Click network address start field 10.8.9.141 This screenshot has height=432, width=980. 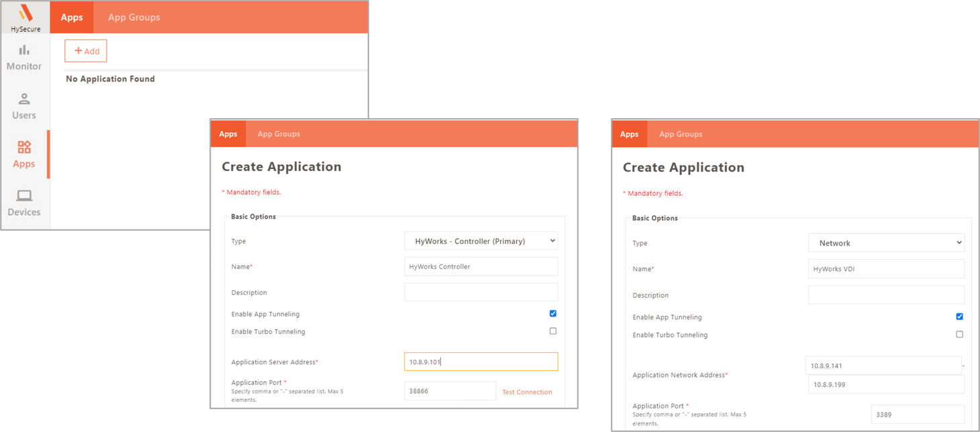(x=883, y=366)
